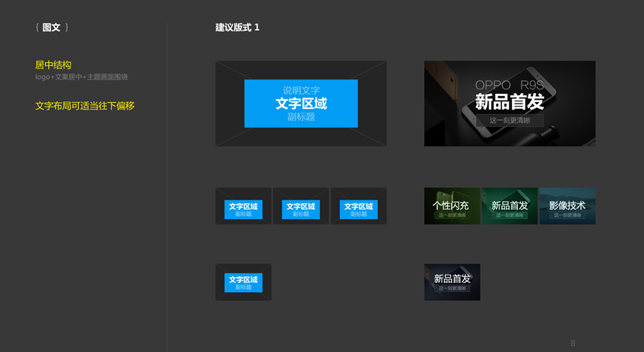Open the middle-row 新品首发 teal thumbnail

[x=510, y=206]
